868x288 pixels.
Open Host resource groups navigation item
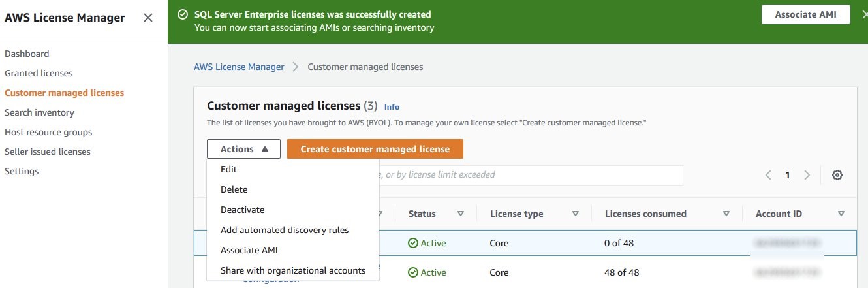coord(48,132)
